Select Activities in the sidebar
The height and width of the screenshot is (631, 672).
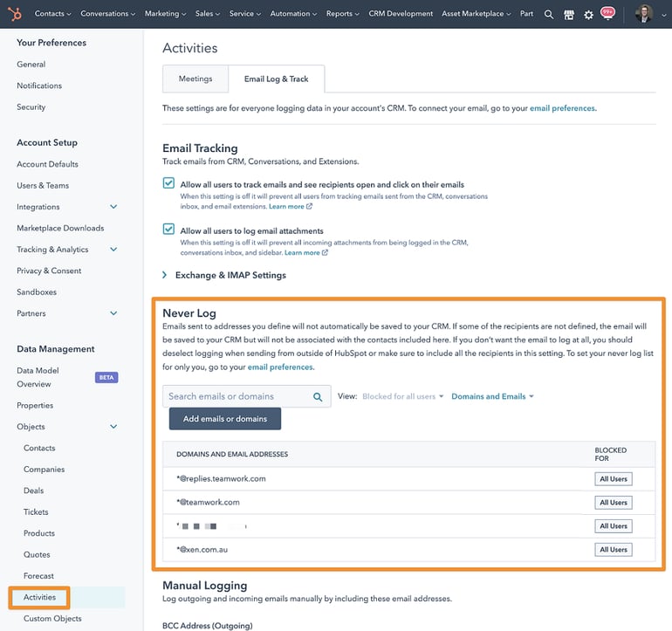tap(39, 598)
